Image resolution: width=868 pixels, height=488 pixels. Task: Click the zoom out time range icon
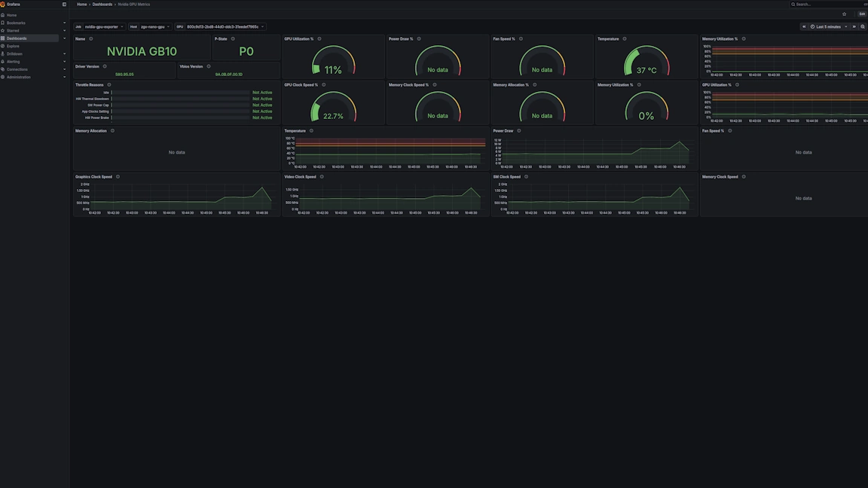coord(863,26)
